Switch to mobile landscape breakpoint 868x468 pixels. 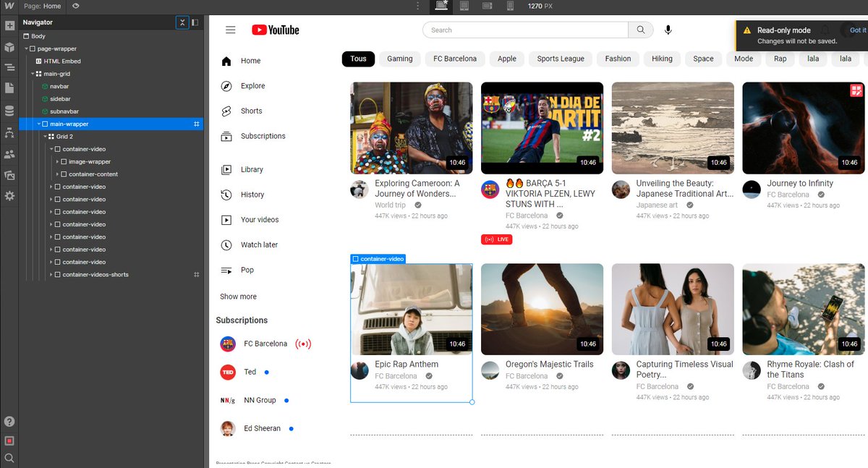pyautogui.click(x=488, y=6)
